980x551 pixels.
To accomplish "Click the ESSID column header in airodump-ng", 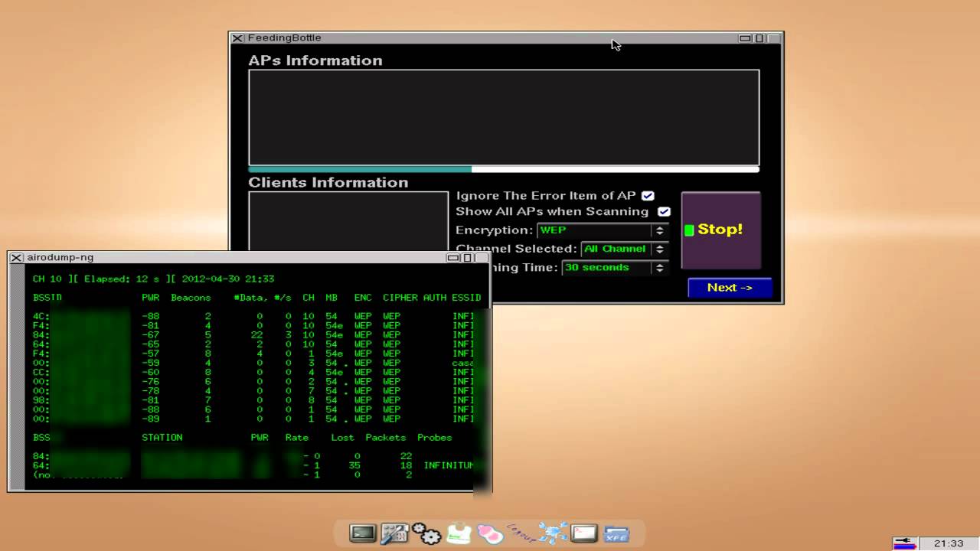I will pos(466,298).
